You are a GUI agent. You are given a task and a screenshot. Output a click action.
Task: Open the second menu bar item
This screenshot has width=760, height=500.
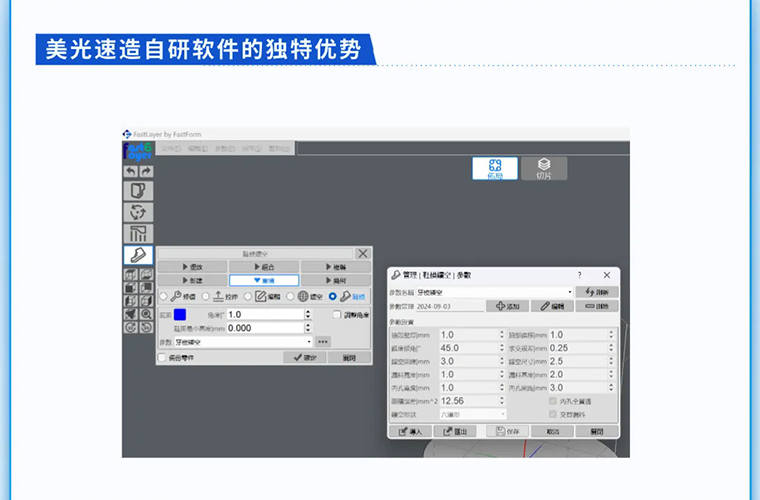click(197, 148)
